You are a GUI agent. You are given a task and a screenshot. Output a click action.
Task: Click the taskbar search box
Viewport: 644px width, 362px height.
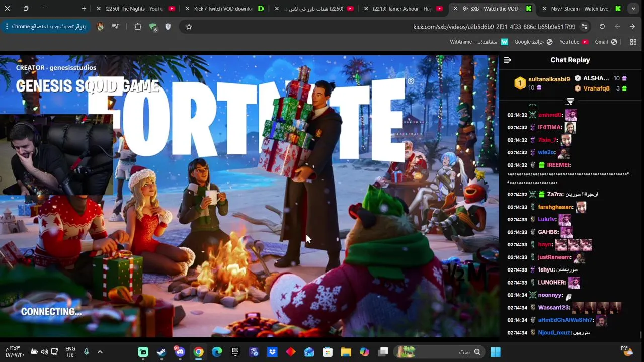coord(440,352)
